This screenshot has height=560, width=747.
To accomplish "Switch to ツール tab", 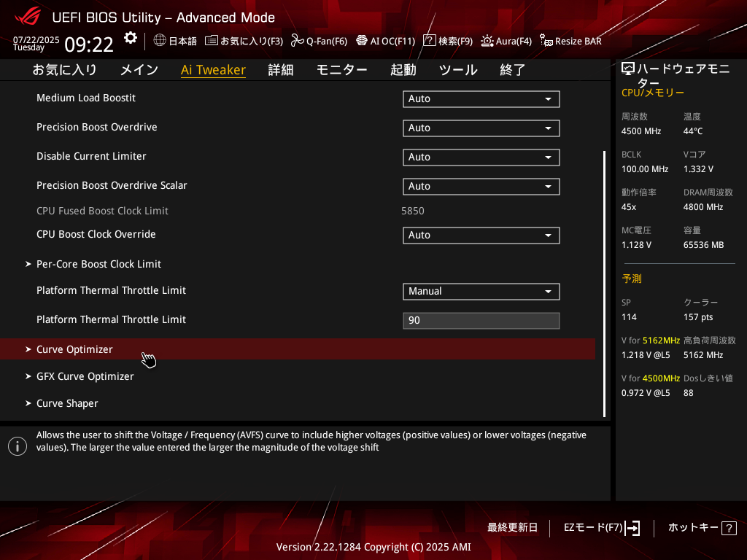I will tap(458, 70).
